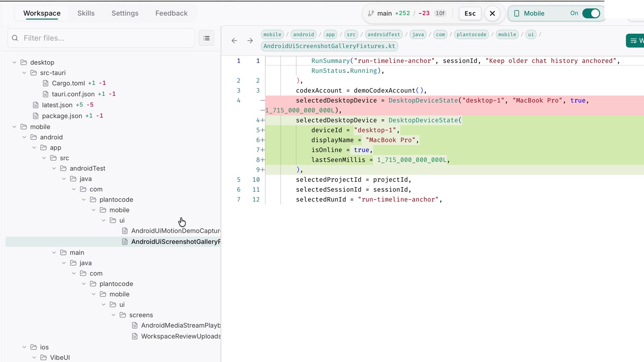Click the desktop folder icon
Screen dimensions: 644x362
24,62
